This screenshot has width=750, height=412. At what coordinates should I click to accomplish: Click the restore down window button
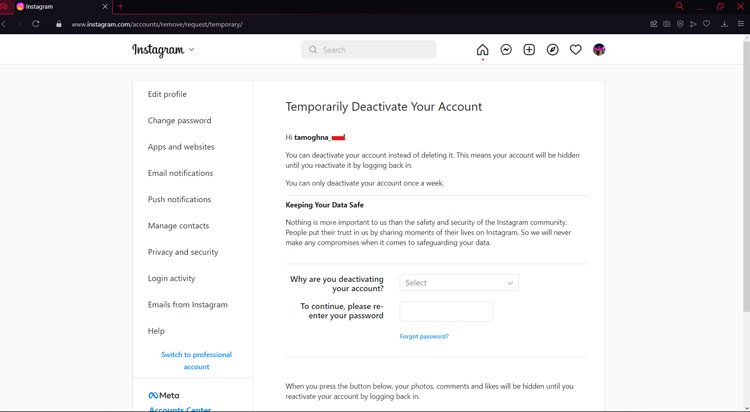(720, 6)
